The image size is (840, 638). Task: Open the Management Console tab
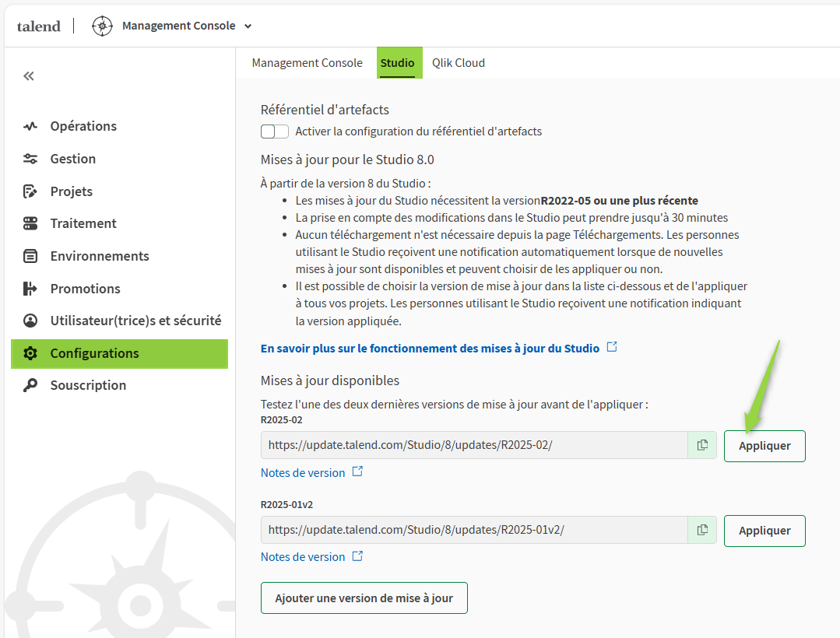click(x=307, y=62)
